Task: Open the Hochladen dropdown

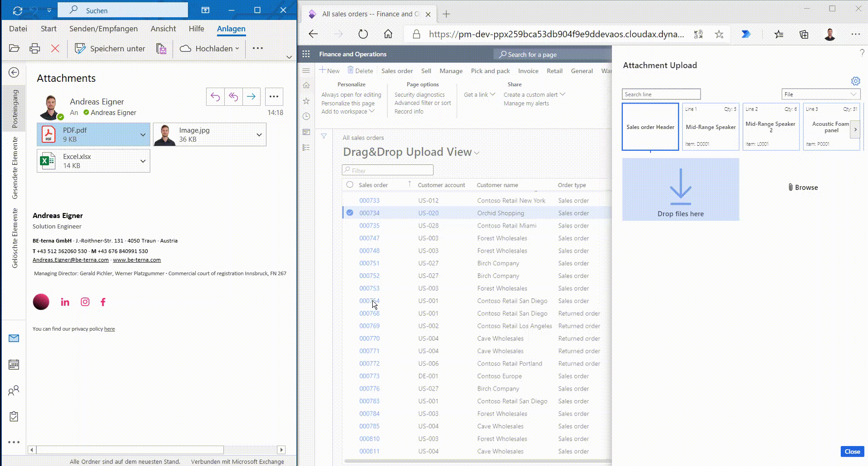Action: [x=209, y=48]
